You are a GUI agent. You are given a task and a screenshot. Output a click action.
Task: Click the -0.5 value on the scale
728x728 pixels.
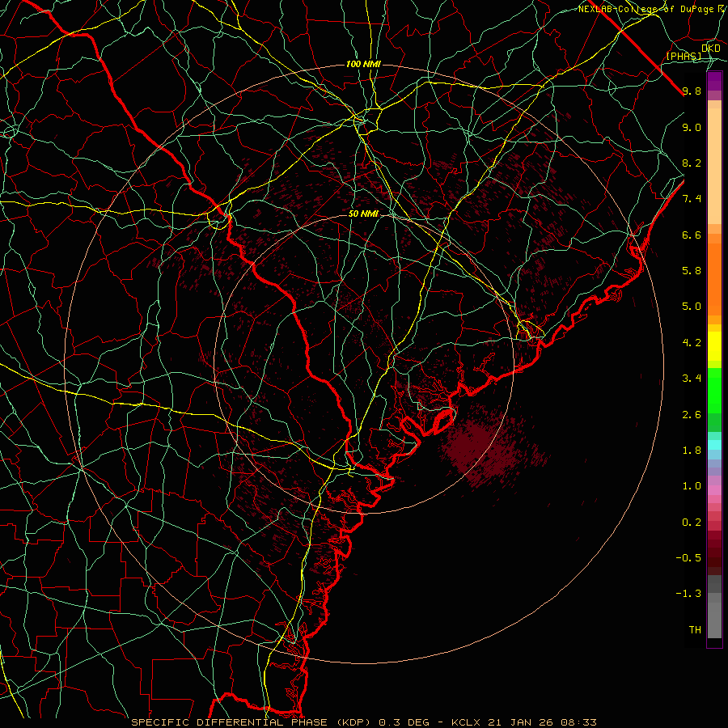tap(688, 558)
